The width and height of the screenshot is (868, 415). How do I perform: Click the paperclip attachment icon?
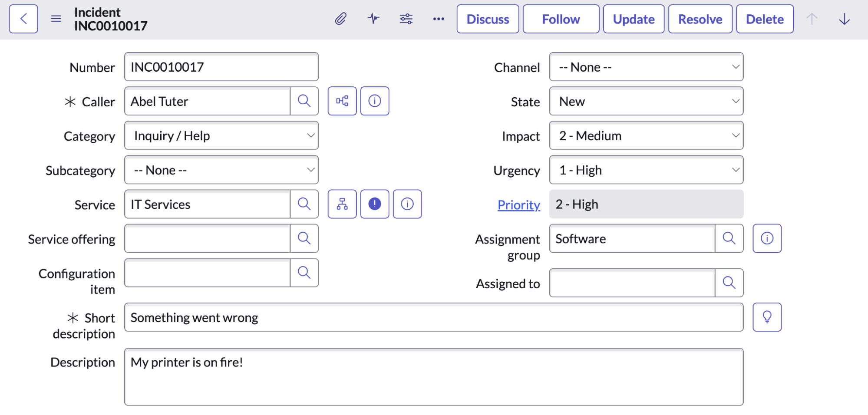click(x=341, y=19)
